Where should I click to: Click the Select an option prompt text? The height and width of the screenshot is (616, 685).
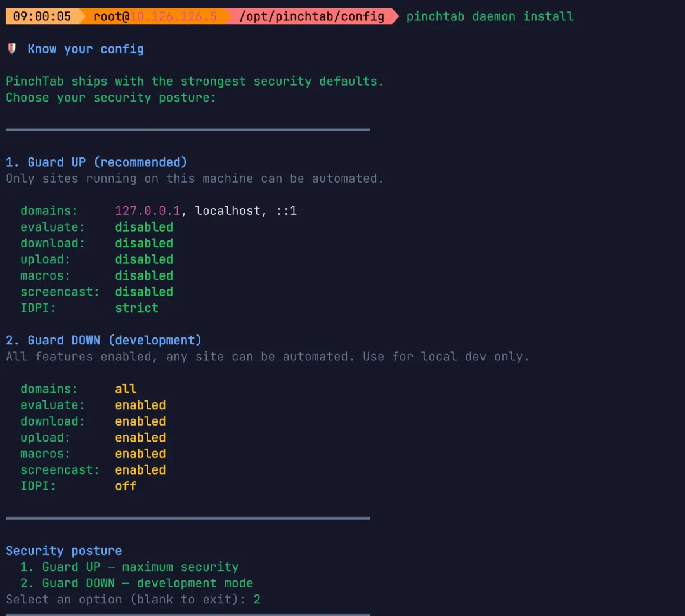(x=126, y=599)
